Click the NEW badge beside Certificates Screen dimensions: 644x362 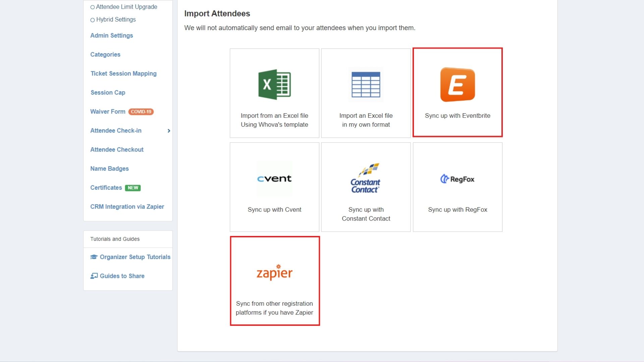[133, 188]
